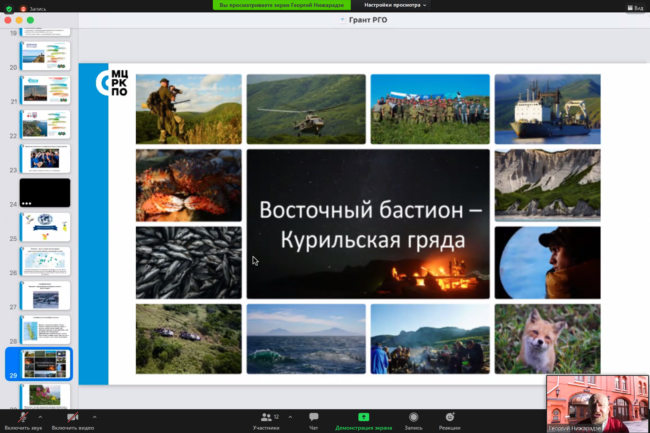Click the speaker video thumbnail of Георгий
650x433 pixels.
pos(597,404)
